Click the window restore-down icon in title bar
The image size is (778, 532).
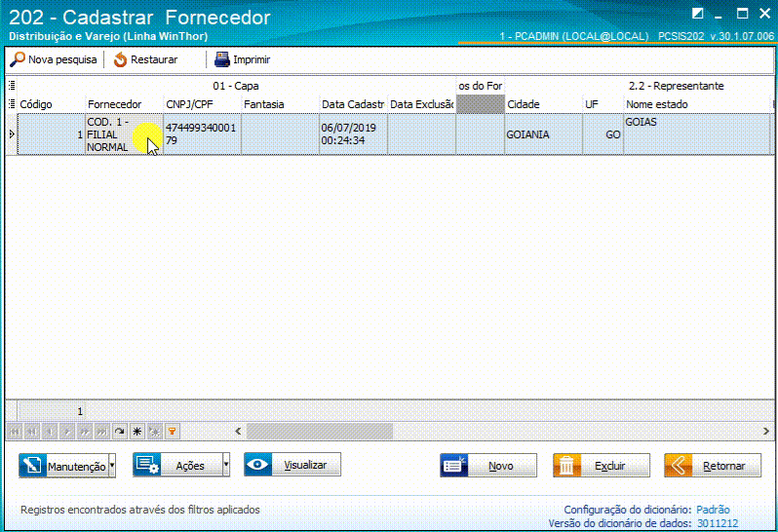tap(698, 14)
